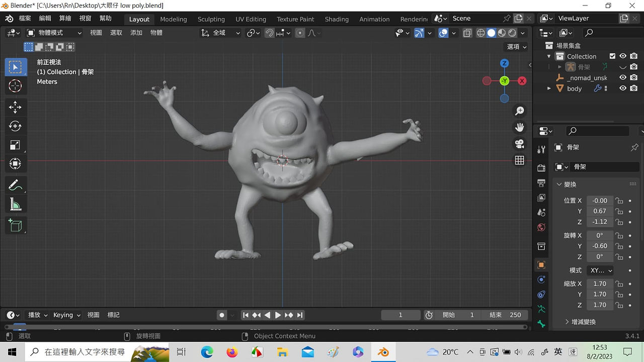Screen dimensions: 644x362
Task: Click the blue Z axis on gizmo
Action: [x=504, y=63]
